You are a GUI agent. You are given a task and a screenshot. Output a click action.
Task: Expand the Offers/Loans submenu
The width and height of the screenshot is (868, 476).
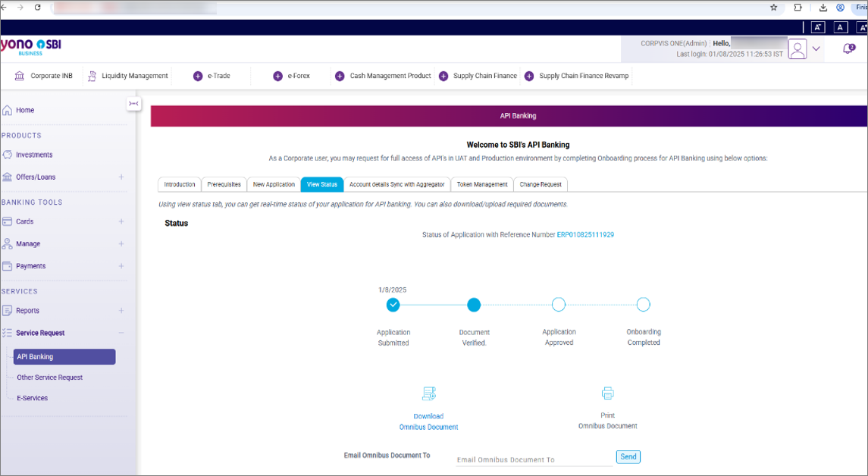click(x=121, y=177)
